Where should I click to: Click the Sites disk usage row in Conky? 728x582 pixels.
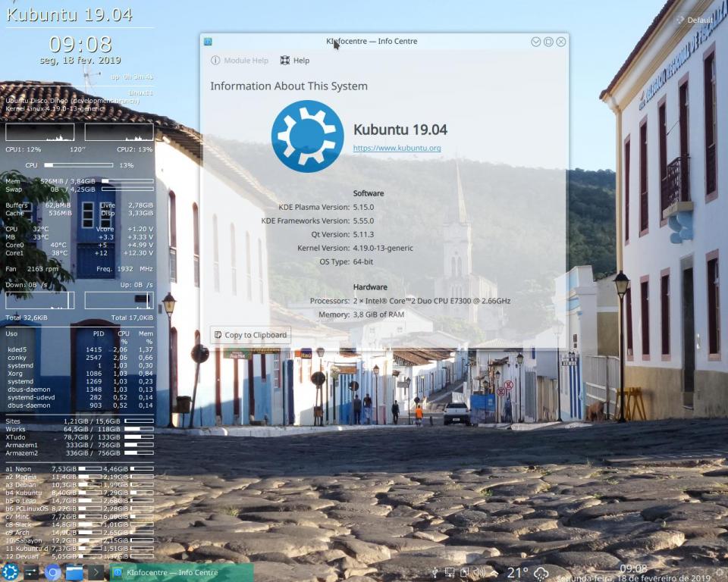(x=80, y=421)
